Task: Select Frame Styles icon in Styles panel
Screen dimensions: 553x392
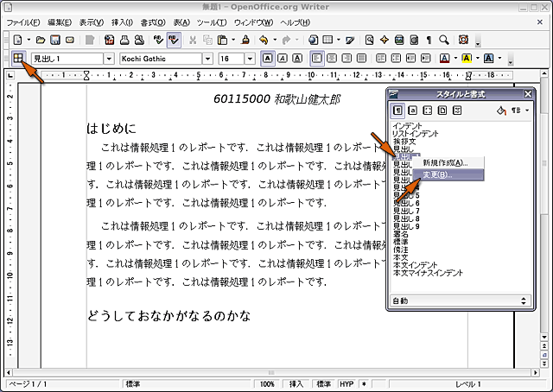Action: (x=428, y=111)
